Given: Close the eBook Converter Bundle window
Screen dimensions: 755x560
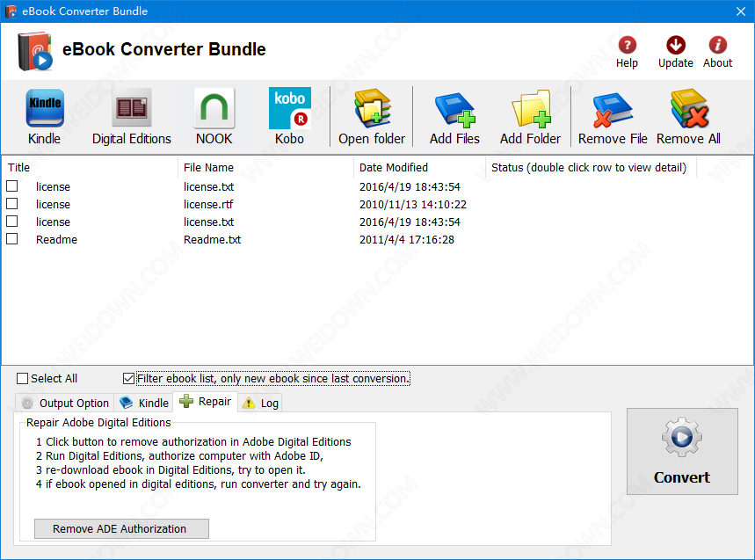Looking at the screenshot, I should [x=741, y=11].
